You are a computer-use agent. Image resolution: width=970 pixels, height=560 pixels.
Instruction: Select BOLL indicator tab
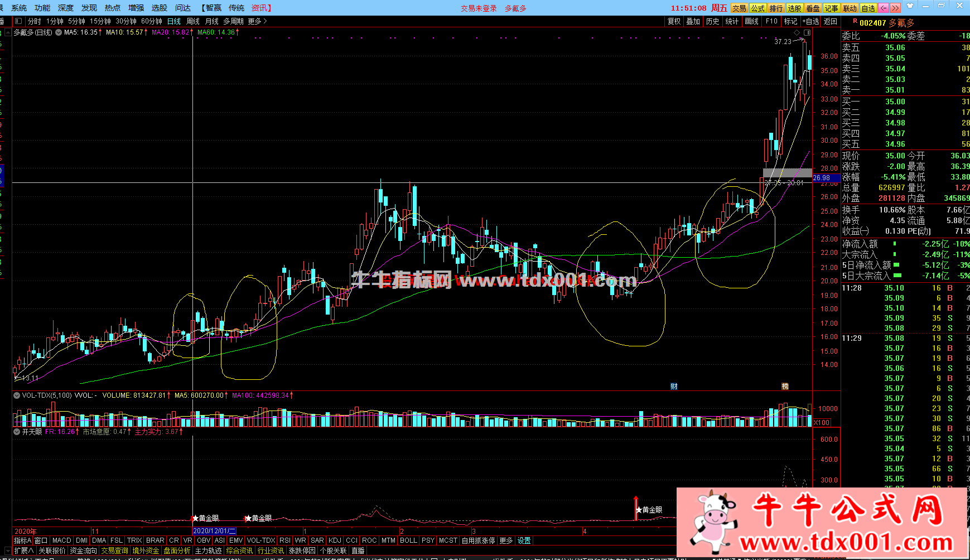pyautogui.click(x=408, y=540)
